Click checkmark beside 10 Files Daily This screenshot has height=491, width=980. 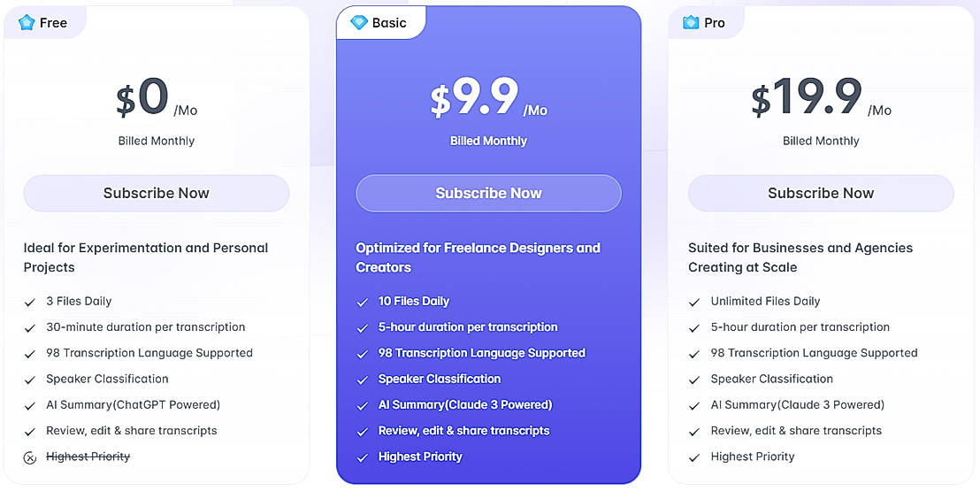tap(362, 302)
